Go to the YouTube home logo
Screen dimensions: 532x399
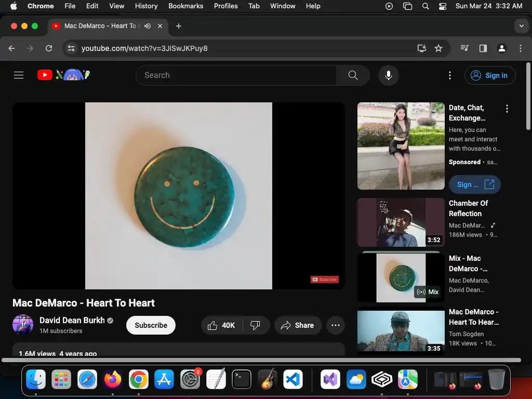click(x=63, y=75)
